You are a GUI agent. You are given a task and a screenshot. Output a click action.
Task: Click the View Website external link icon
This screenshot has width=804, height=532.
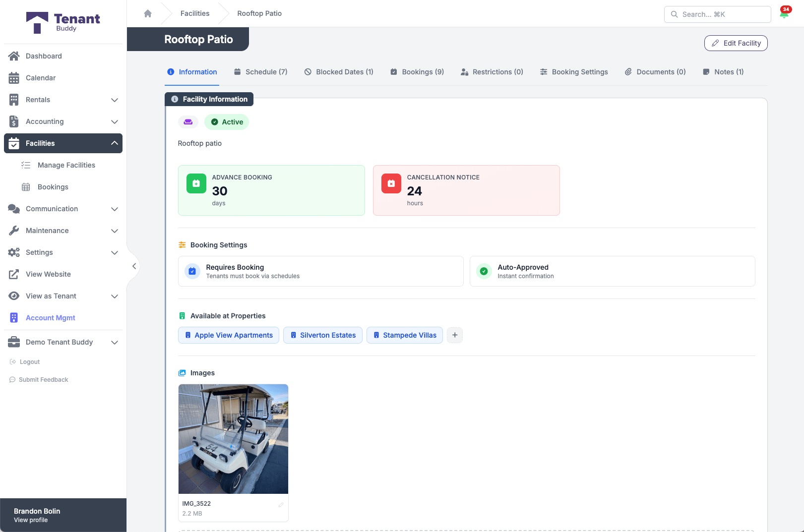tap(14, 274)
